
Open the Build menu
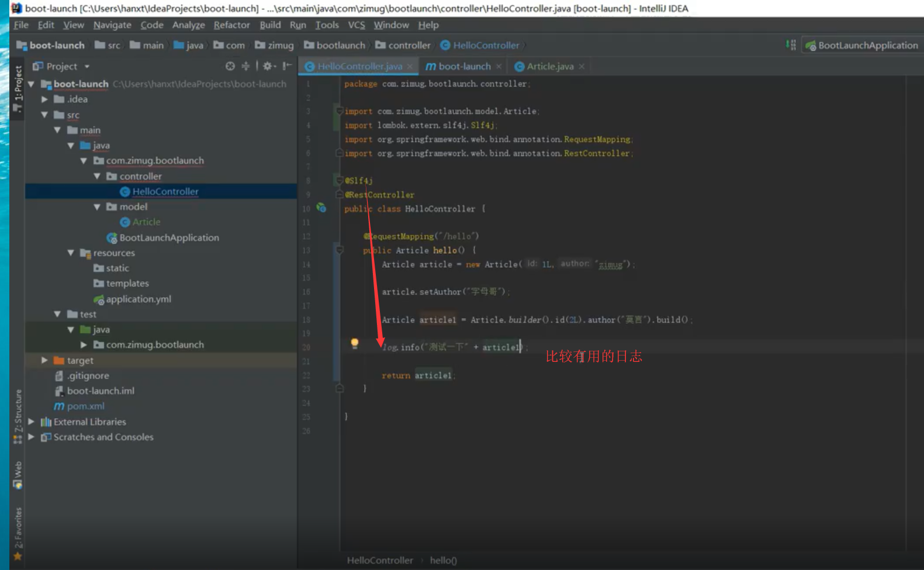(270, 25)
